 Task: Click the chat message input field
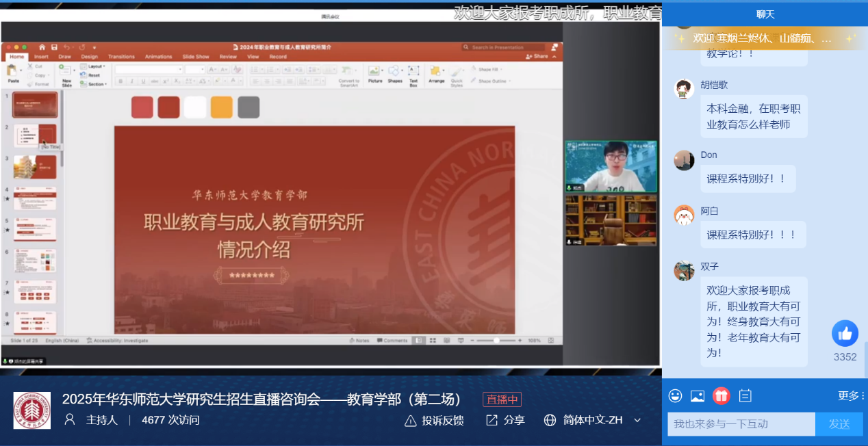tap(741, 424)
